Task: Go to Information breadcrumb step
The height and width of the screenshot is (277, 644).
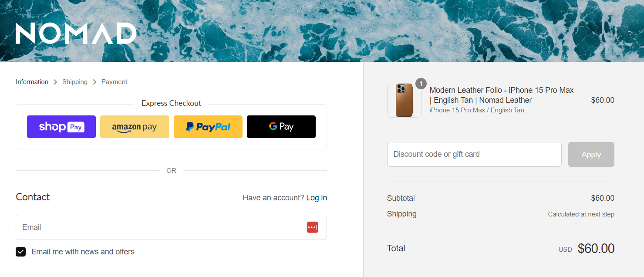Action: coord(32,82)
